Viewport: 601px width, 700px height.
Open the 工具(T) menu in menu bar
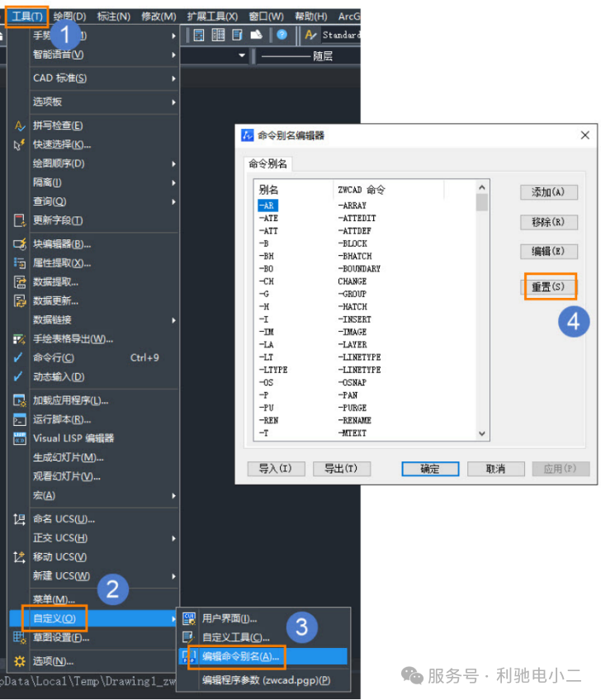pos(26,17)
